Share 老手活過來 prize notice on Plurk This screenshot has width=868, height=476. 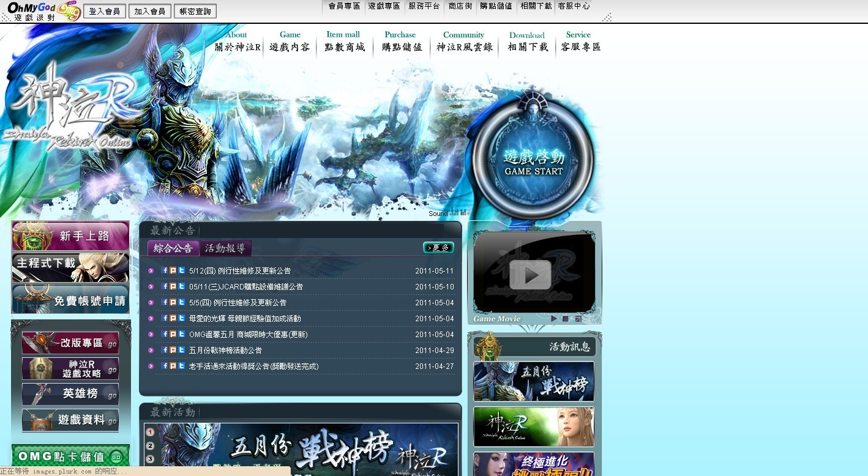click(x=173, y=366)
